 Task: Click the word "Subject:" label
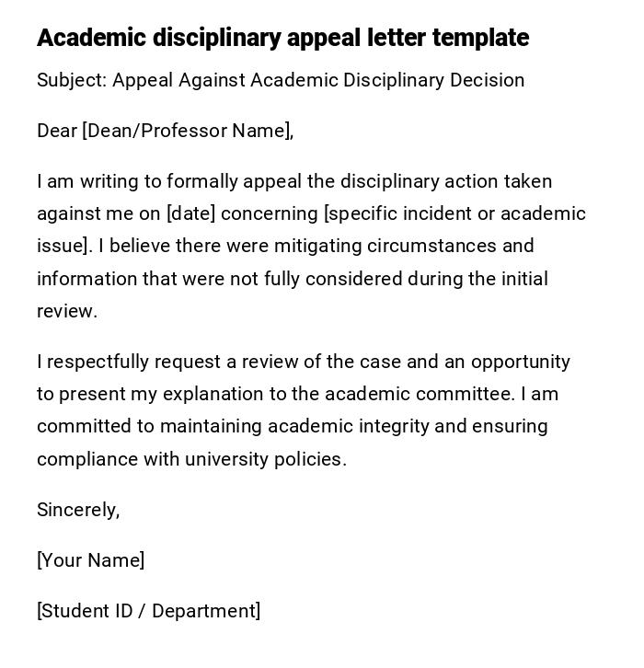tap(72, 80)
